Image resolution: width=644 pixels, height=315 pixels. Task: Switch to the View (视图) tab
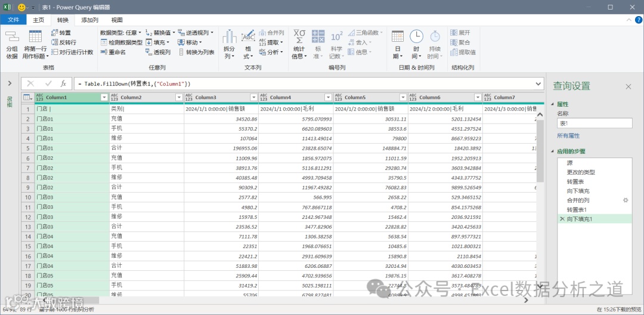point(117,20)
